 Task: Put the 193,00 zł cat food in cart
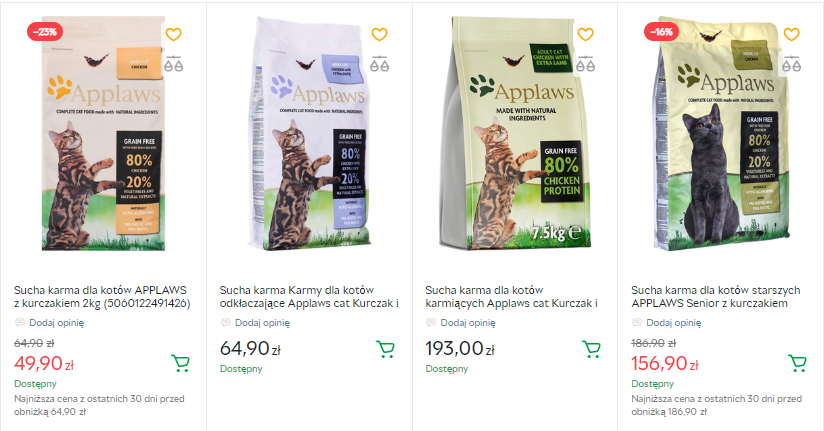[591, 349]
